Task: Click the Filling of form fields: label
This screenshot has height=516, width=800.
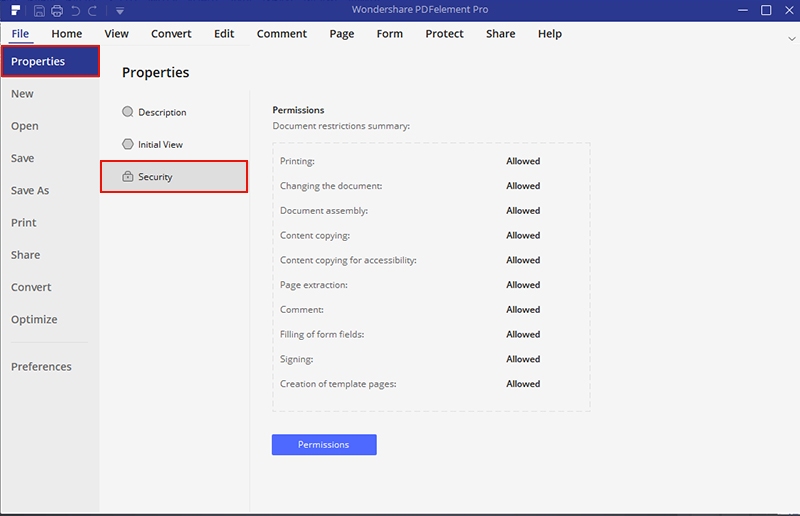Action: point(322,334)
